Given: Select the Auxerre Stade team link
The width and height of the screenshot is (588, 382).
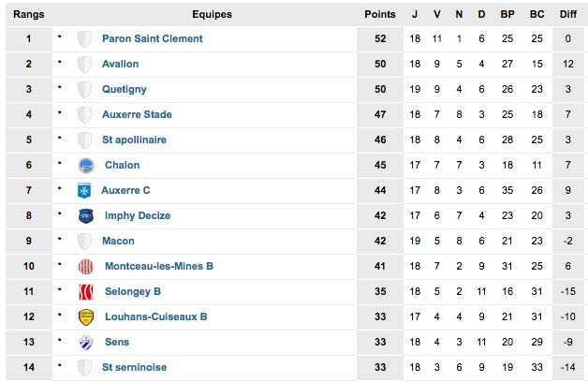Looking at the screenshot, I should point(137,114).
